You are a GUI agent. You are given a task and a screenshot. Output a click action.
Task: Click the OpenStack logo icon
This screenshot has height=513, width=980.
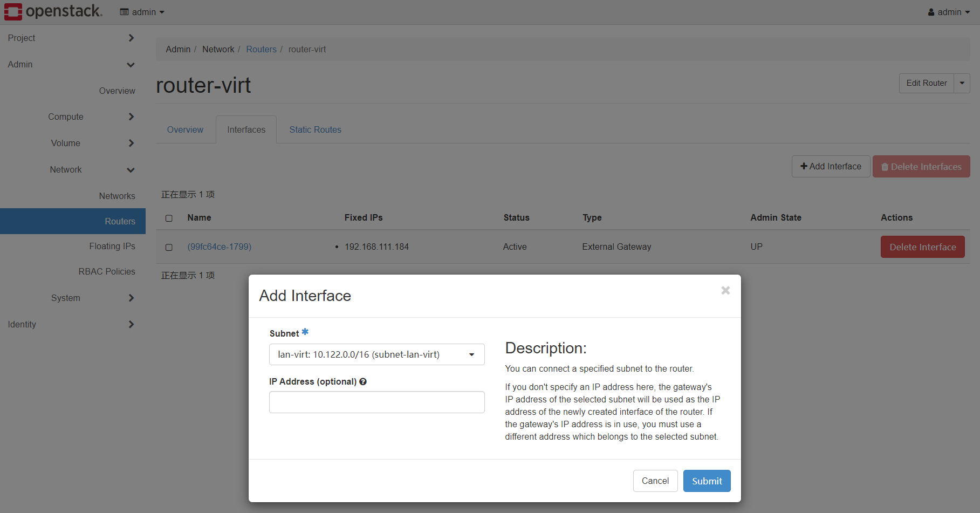(x=13, y=11)
